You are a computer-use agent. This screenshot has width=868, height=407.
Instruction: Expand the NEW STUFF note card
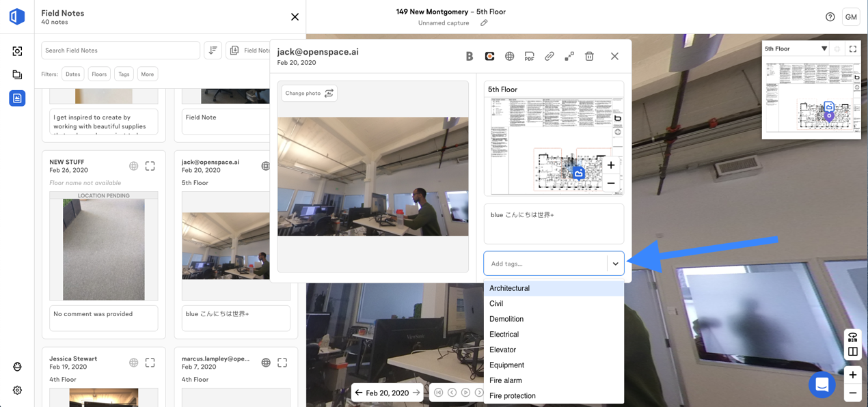coord(150,166)
